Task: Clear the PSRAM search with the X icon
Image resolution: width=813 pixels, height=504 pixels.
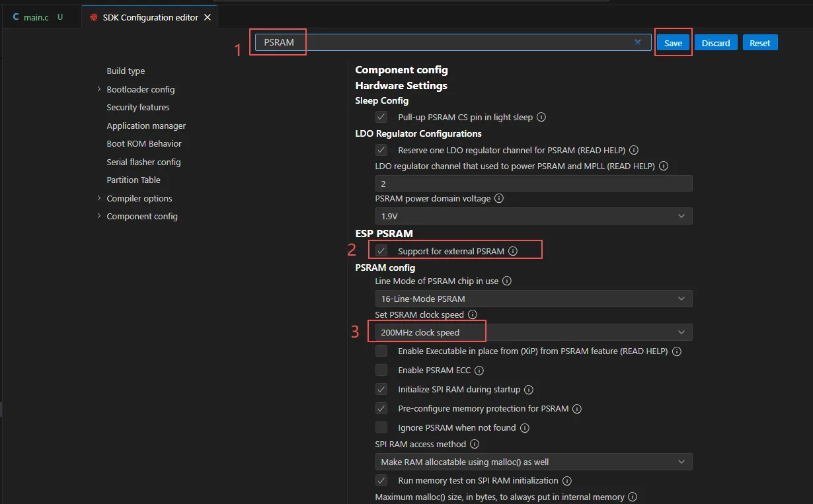Action: (638, 42)
